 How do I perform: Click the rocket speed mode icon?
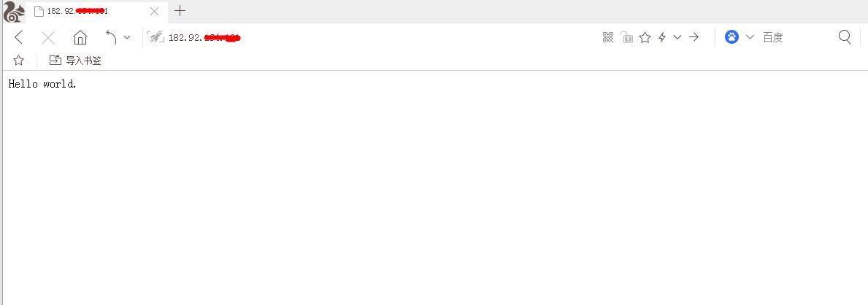[x=155, y=38]
